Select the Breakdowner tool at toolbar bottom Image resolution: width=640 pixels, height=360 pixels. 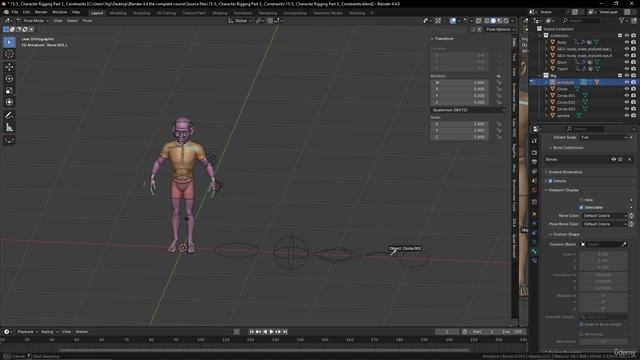point(9,140)
